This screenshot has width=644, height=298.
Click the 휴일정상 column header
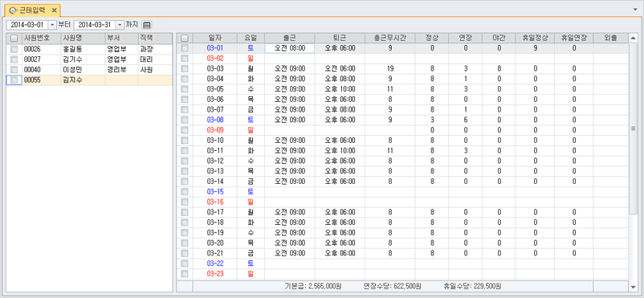click(x=535, y=38)
